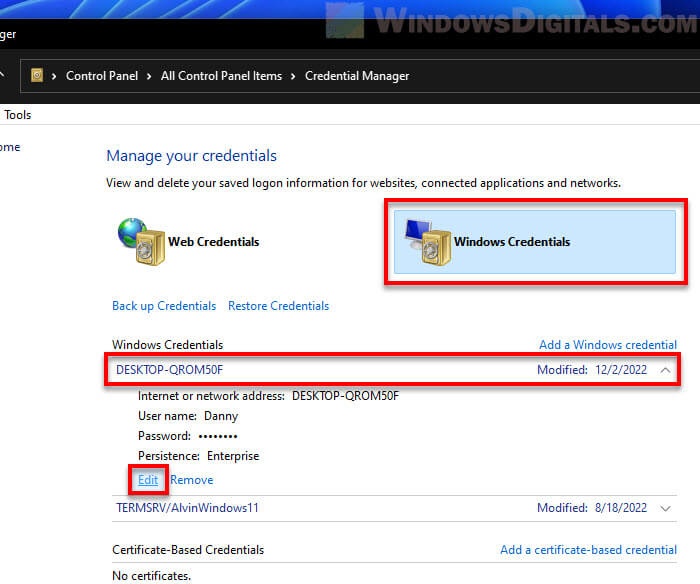The width and height of the screenshot is (700, 584).
Task: Click Persistence Enterprise line
Action: [x=199, y=456]
